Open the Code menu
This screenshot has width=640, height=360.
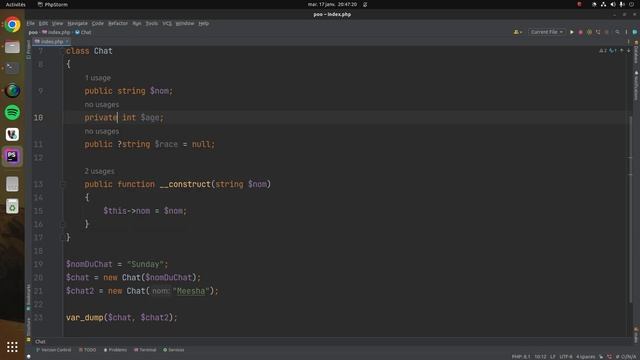coord(98,23)
